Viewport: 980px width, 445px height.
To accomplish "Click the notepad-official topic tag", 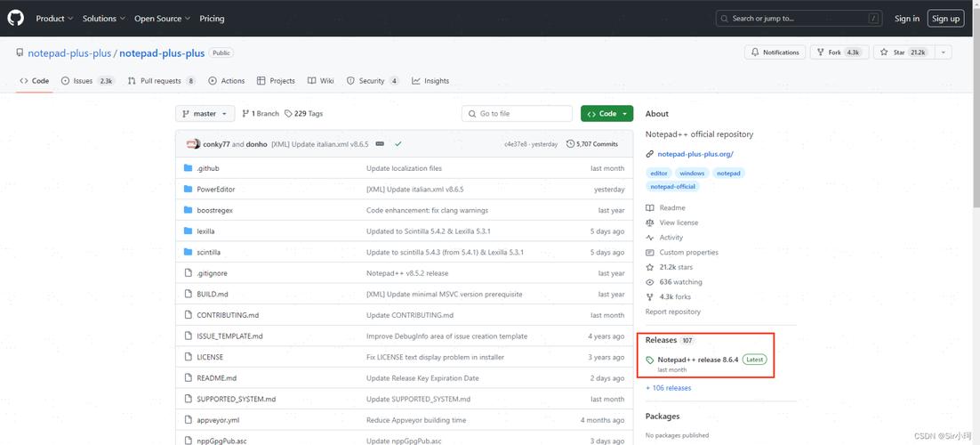I will pyautogui.click(x=672, y=187).
